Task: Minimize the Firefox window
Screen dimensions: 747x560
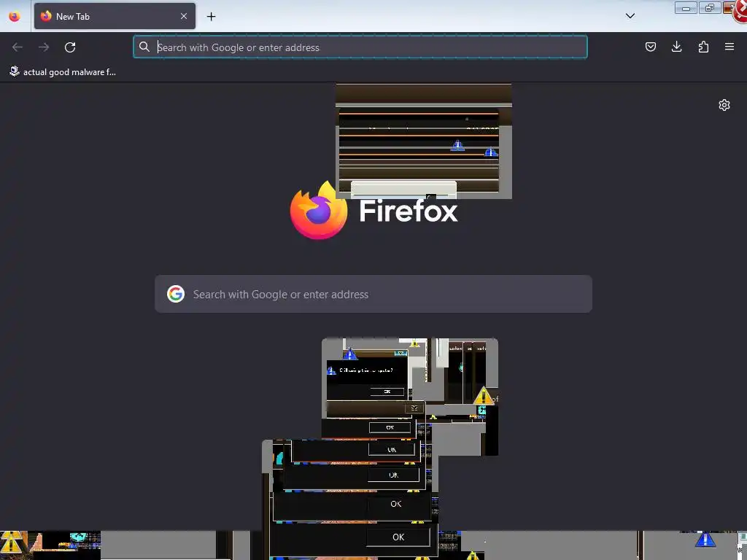Action: click(x=686, y=8)
